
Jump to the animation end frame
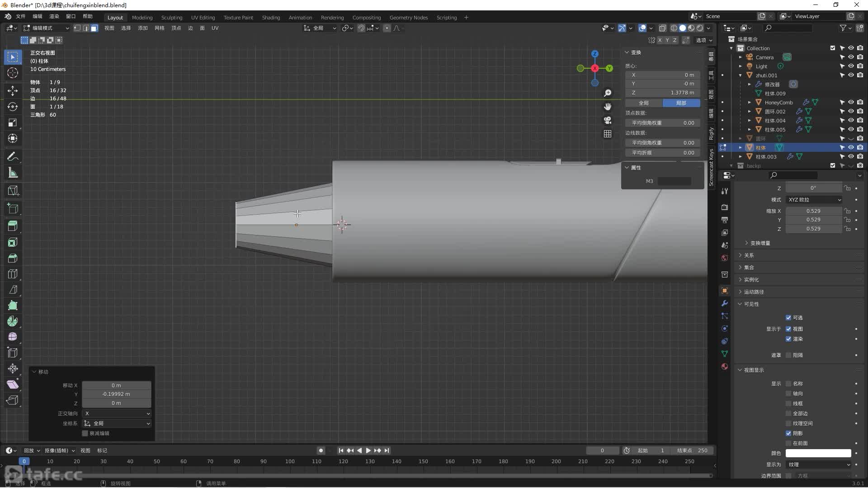[x=387, y=450]
